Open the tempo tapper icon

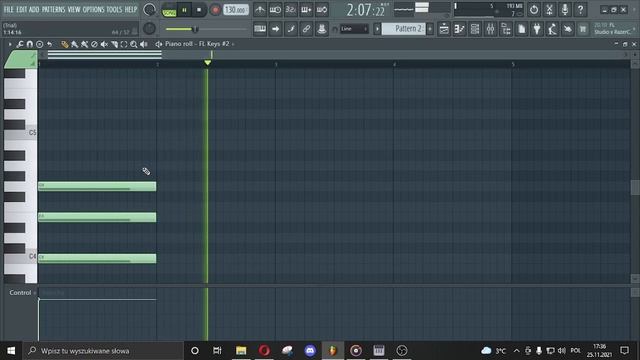point(553,29)
